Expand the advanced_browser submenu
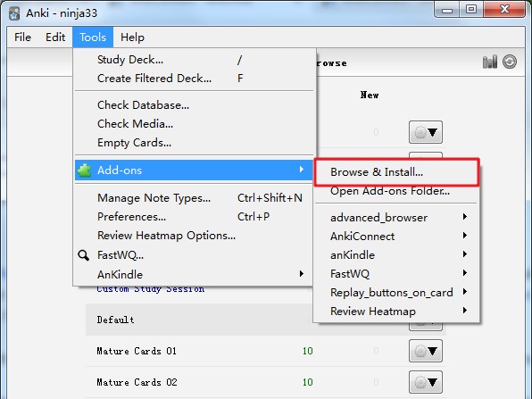The image size is (532, 399). coord(396,218)
